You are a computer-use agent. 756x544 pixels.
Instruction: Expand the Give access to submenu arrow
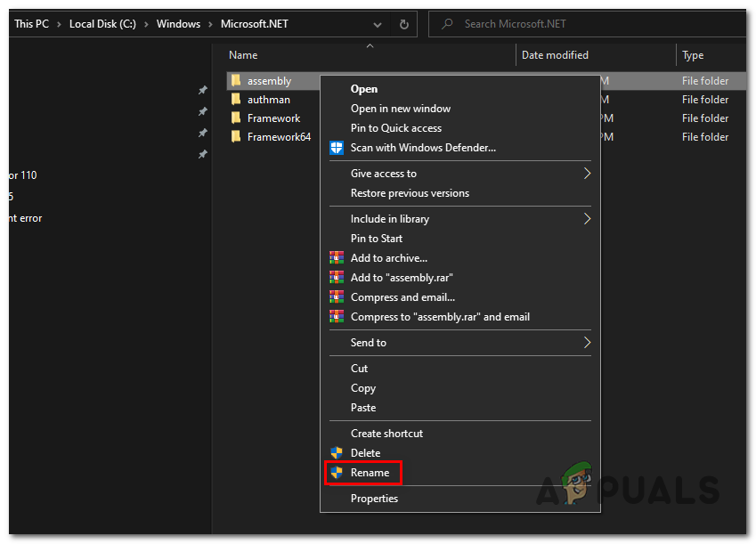coord(587,174)
